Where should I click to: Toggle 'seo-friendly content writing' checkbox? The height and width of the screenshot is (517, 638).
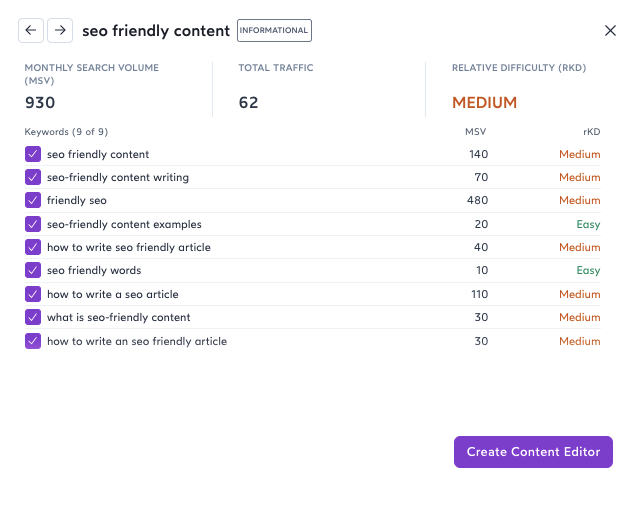pos(33,177)
